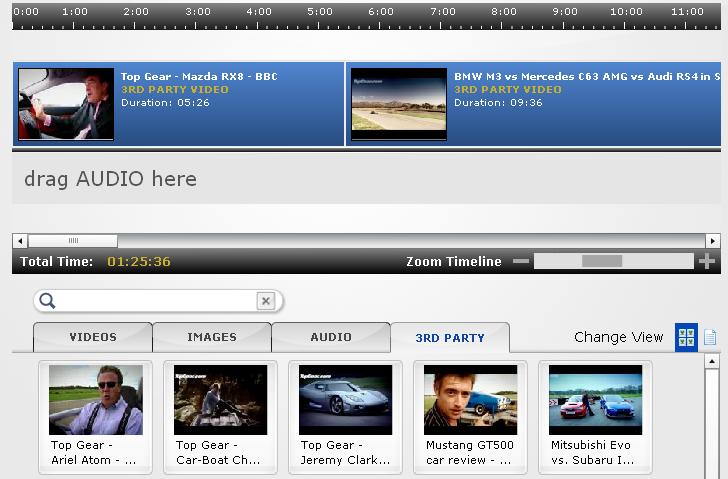Click the Mazda RX8 clip thumbnail image
This screenshot has height=479, width=728.
66,104
